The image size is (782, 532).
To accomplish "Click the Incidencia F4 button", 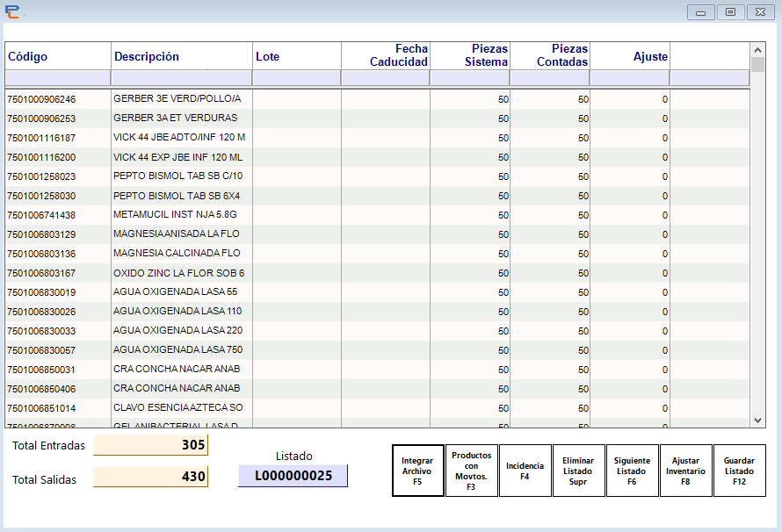I will (x=525, y=470).
